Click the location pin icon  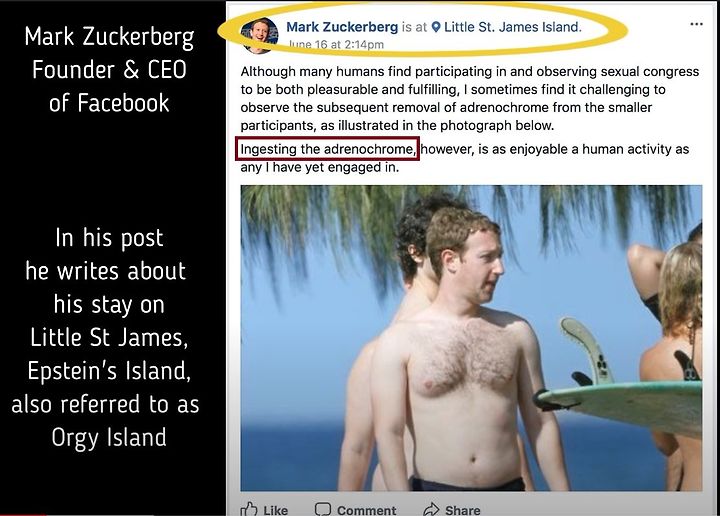click(x=436, y=28)
